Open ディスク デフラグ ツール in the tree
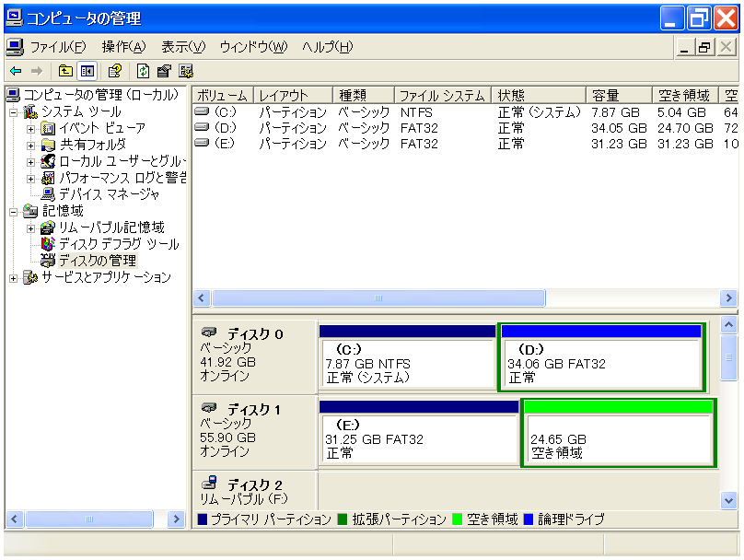744x560 pixels. pyautogui.click(x=119, y=244)
